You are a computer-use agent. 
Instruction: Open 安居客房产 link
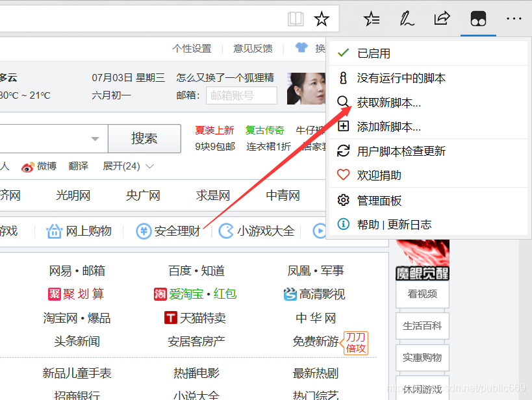[x=196, y=342]
